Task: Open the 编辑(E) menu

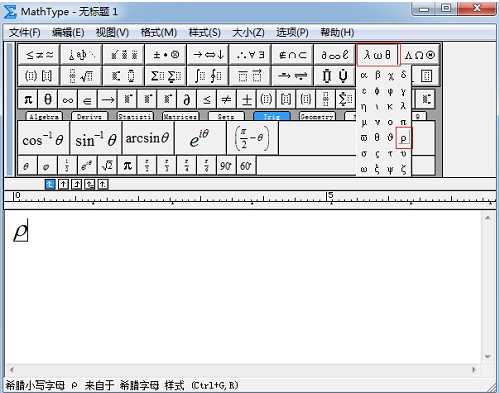Action: point(68,32)
